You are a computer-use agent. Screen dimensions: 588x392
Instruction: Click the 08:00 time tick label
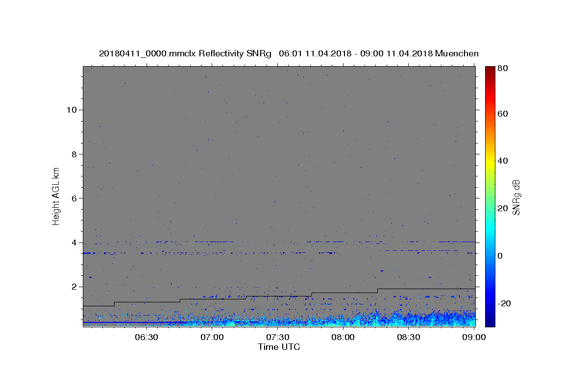(343, 337)
